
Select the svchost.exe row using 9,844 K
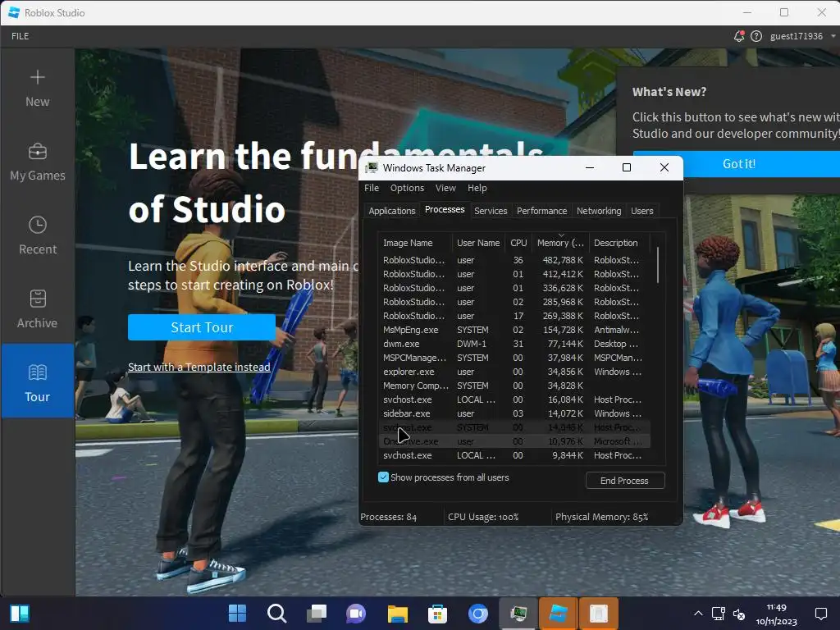(x=514, y=454)
